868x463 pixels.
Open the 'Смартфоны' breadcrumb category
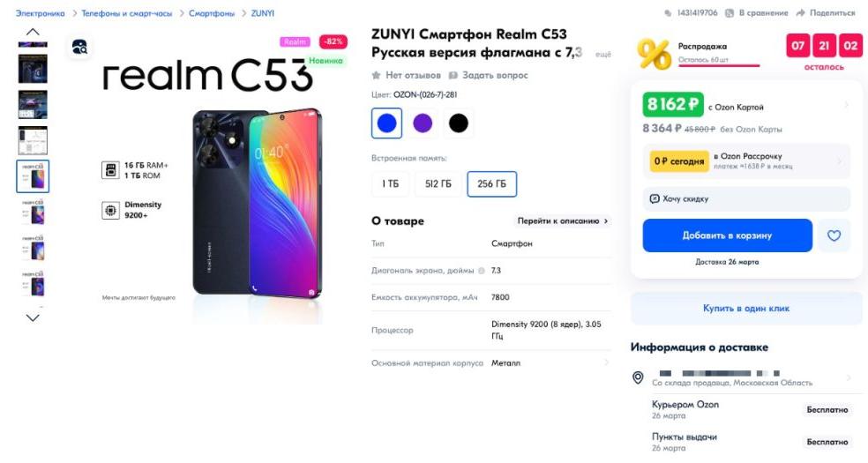(212, 13)
